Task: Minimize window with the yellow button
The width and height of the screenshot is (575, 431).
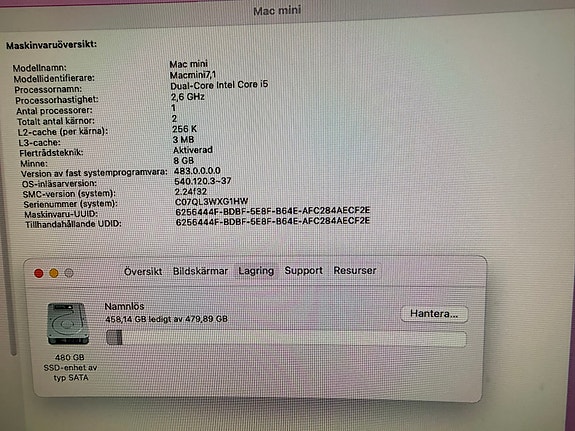Action: pos(54,273)
